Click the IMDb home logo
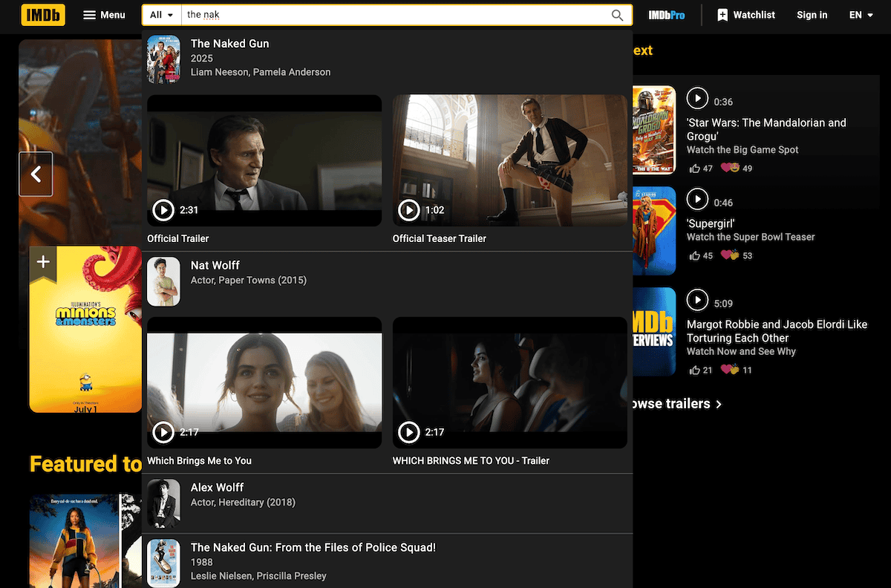 [43, 15]
